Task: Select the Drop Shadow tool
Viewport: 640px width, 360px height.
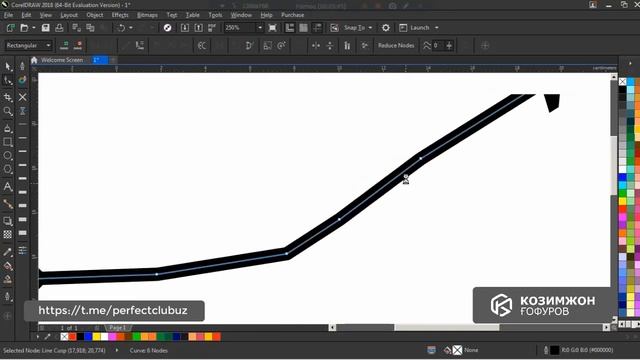Action: 8,221
